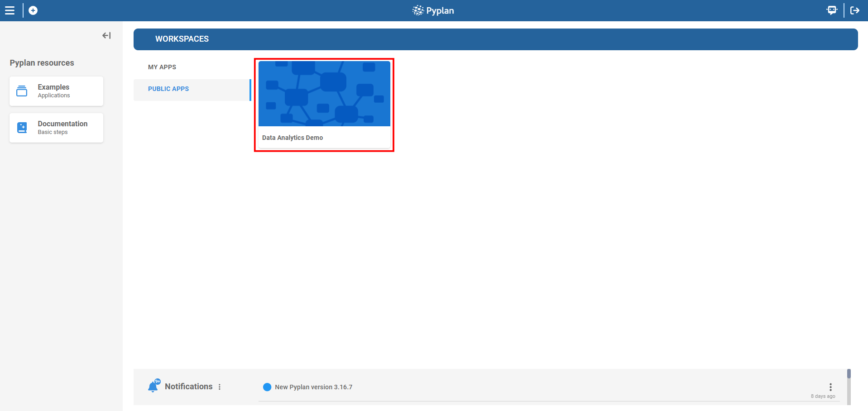Click the WORKSPACES header bar
Viewport: 868px width, 411px height.
click(495, 39)
